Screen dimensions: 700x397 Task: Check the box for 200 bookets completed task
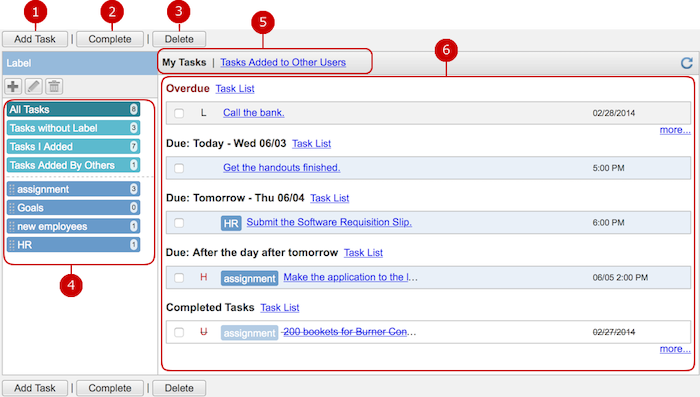coord(179,332)
